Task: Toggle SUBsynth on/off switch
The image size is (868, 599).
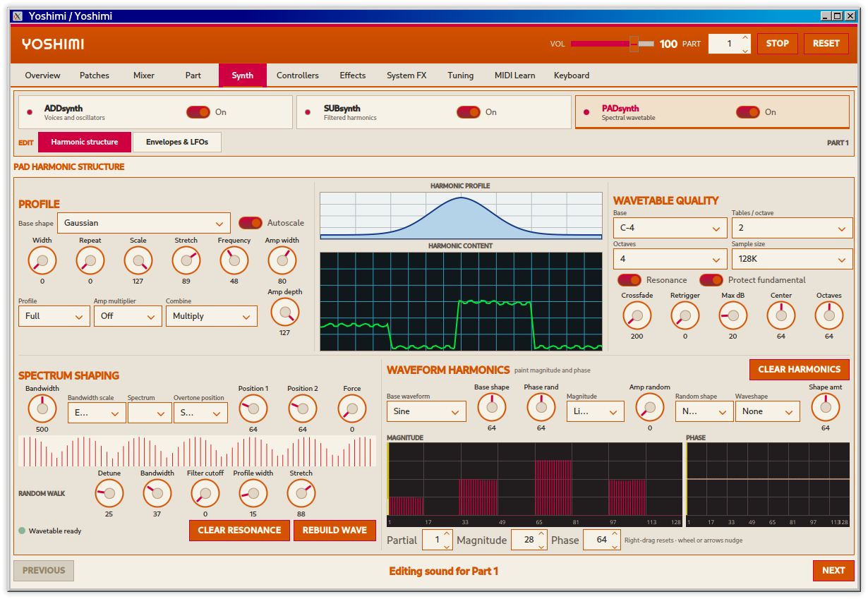Action: tap(469, 112)
